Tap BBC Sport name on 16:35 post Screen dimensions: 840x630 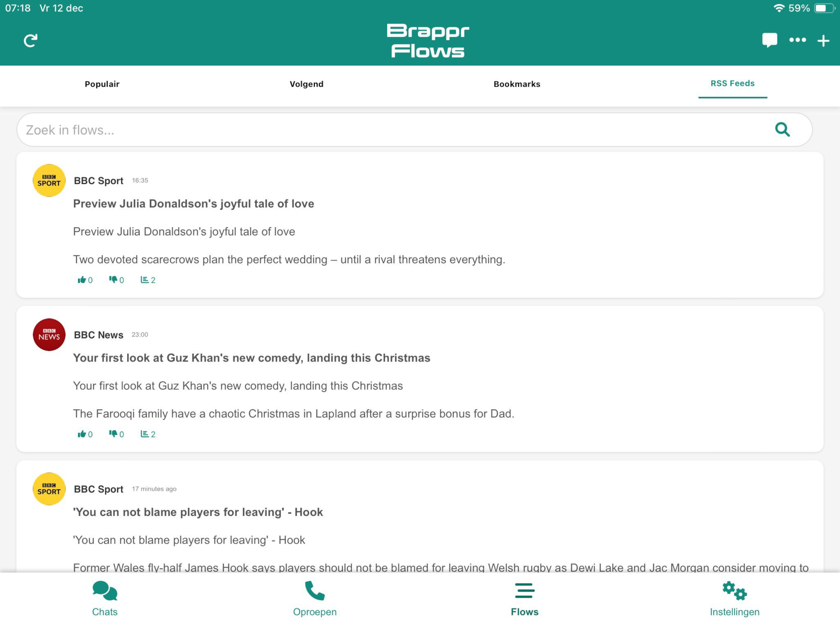click(x=98, y=181)
